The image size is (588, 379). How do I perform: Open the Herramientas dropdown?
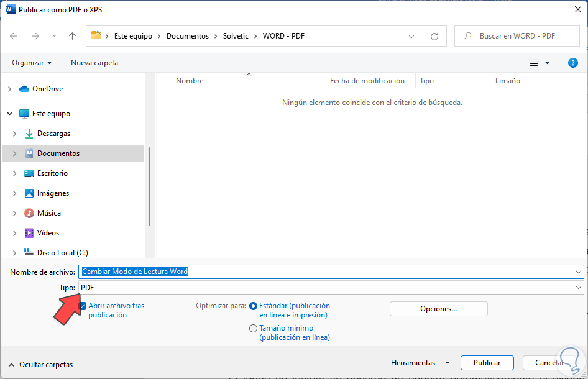420,363
